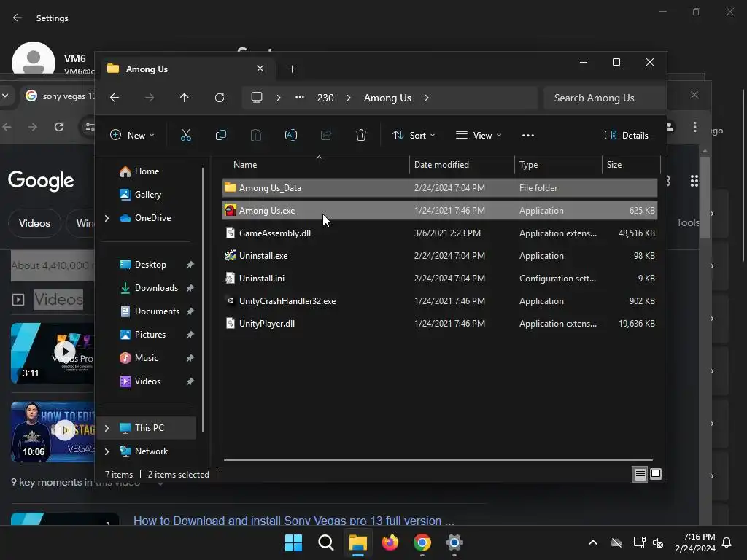Screen dimensions: 747x560
Task: Go up one folder level arrow
Action: pyautogui.click(x=185, y=98)
